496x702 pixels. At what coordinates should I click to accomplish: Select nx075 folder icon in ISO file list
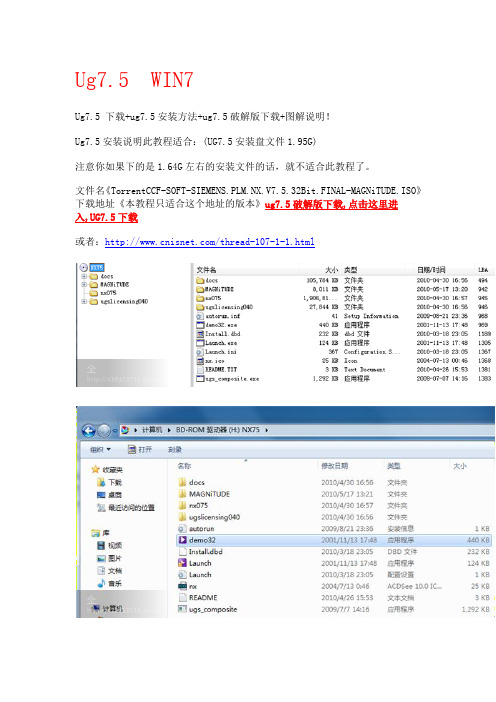(x=200, y=298)
